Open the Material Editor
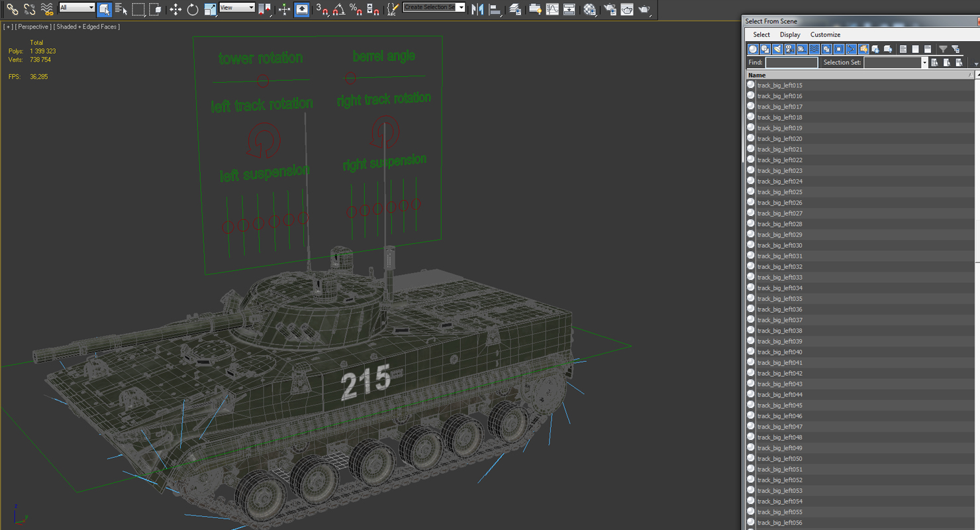 589,9
